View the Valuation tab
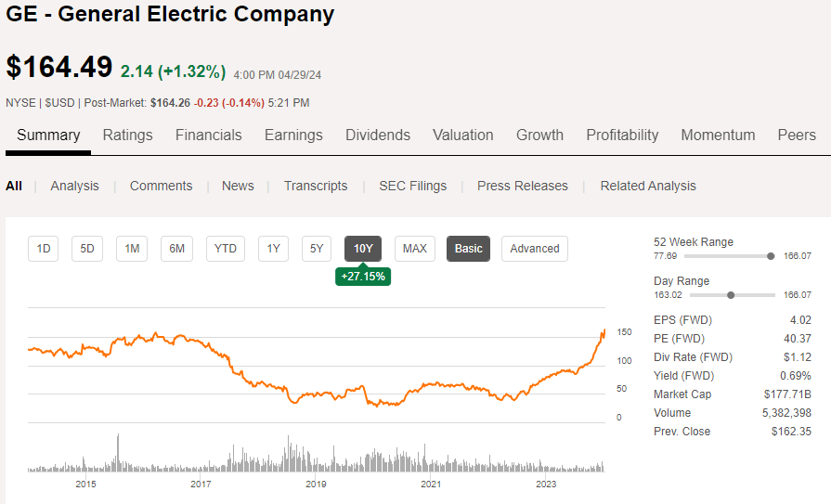Image resolution: width=831 pixels, height=504 pixels. 462,135
